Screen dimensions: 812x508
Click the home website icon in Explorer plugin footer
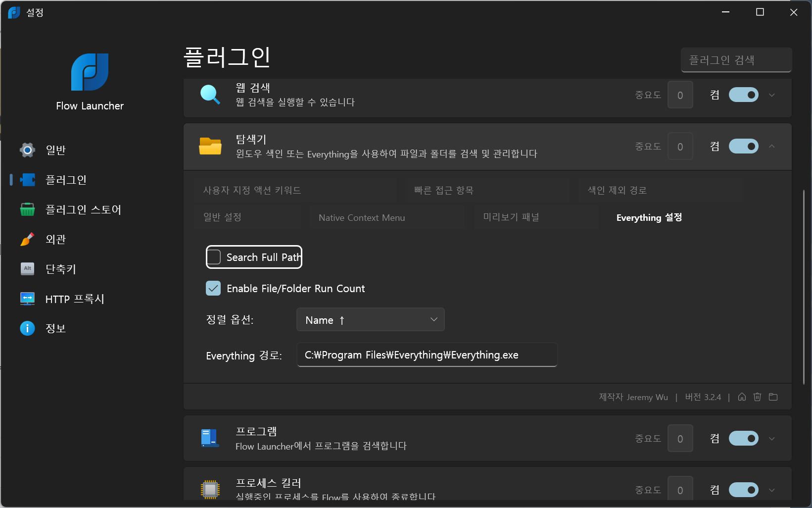click(742, 397)
